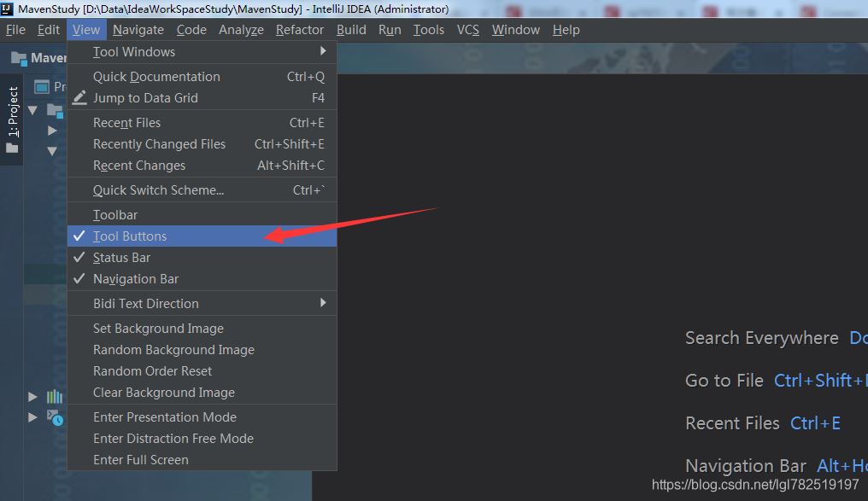Close the open View menu
Screen dimensions: 868x501
[86, 30]
